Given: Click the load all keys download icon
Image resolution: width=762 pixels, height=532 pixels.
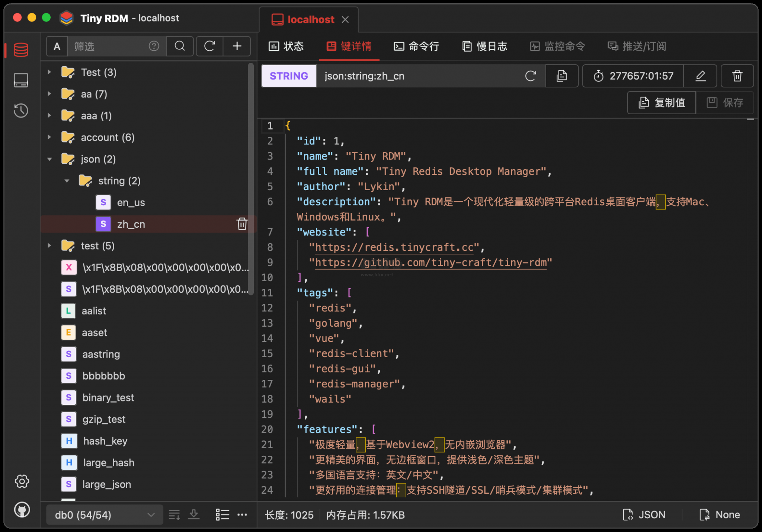Looking at the screenshot, I should coord(194,515).
